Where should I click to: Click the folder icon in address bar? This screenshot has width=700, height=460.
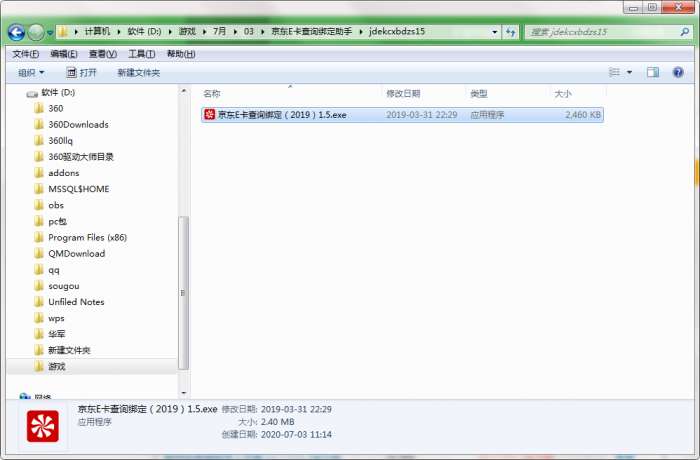click(x=62, y=32)
